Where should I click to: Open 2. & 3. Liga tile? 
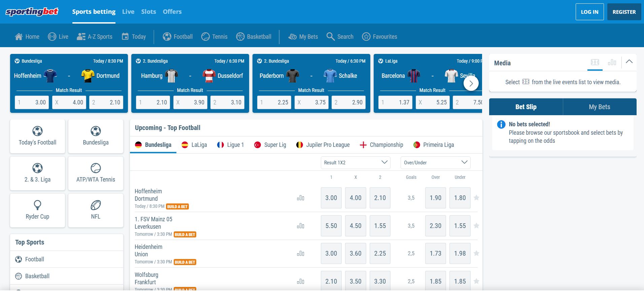38,173
